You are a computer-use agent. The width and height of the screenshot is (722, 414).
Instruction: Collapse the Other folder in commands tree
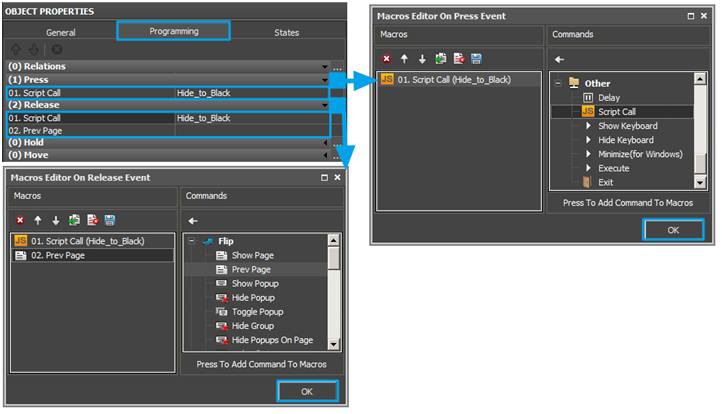tap(557, 83)
